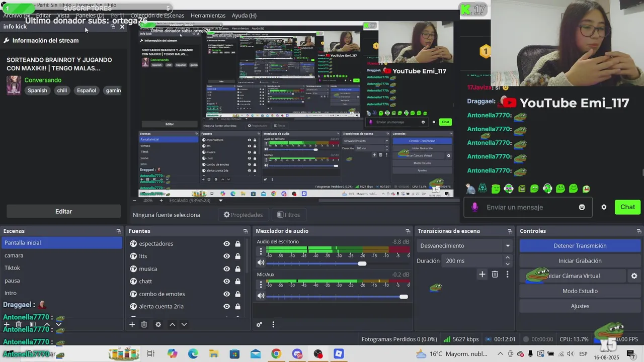Open Audio del escritorio three-dot options

click(261, 251)
